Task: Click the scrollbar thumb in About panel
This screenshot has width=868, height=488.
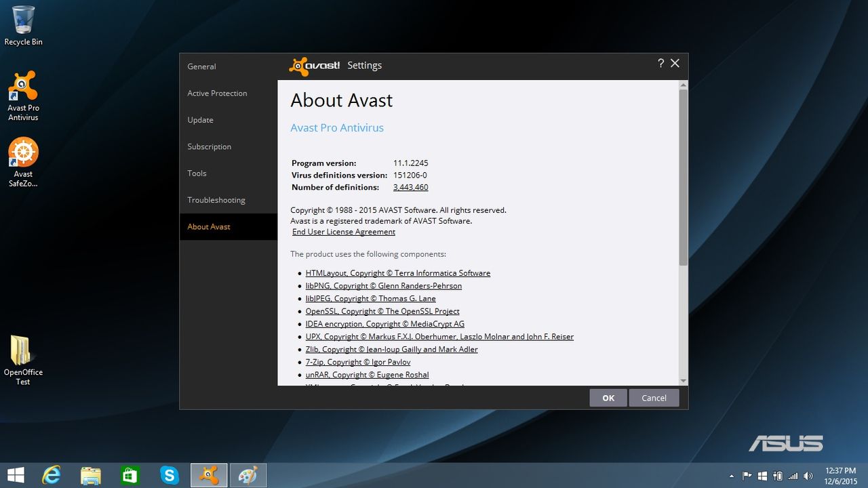Action: click(684, 177)
